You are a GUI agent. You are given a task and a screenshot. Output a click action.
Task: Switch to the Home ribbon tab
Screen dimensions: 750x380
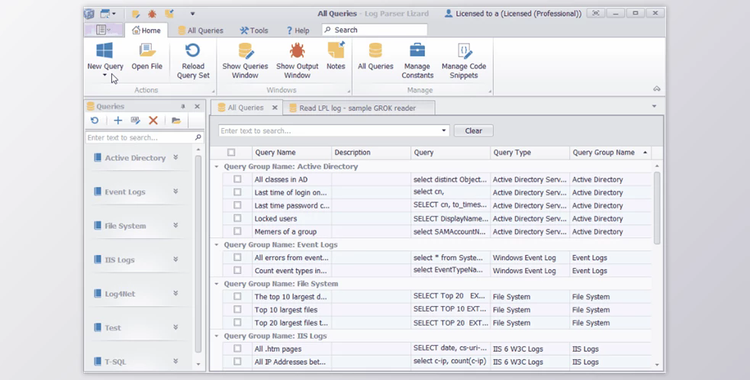(146, 31)
